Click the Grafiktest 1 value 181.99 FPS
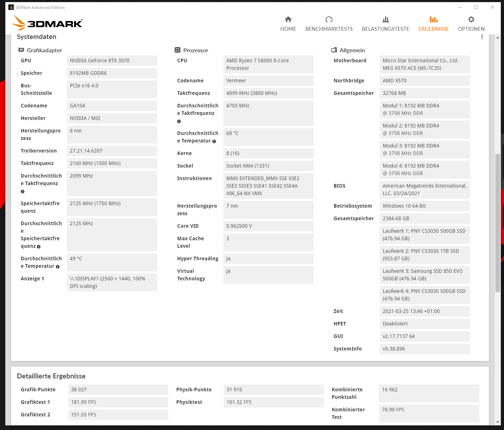 pyautogui.click(x=118, y=402)
